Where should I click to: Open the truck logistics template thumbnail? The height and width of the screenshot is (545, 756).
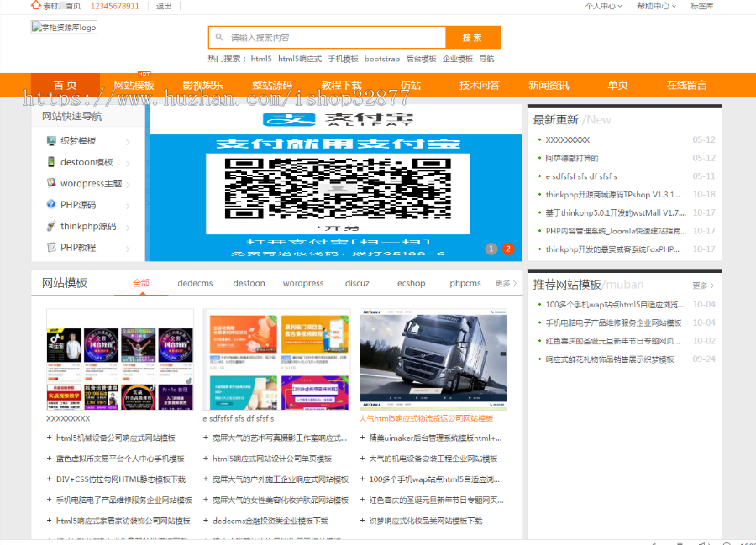[433, 359]
